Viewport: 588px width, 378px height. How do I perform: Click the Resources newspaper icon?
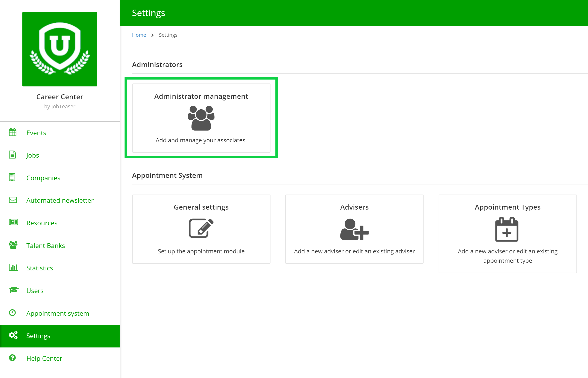pos(13,222)
